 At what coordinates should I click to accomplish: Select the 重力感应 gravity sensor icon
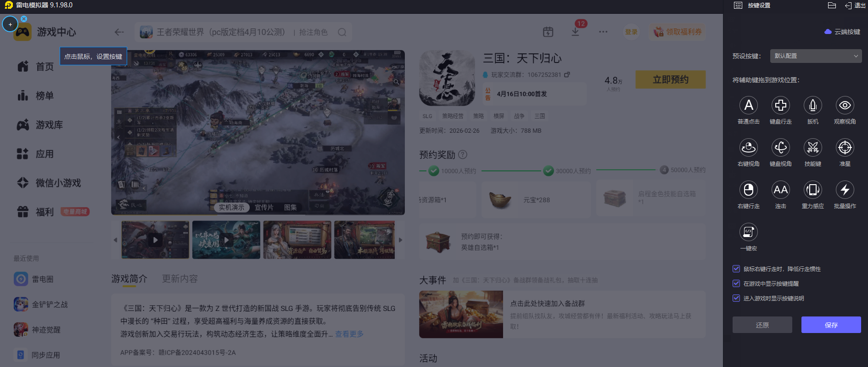click(x=813, y=190)
